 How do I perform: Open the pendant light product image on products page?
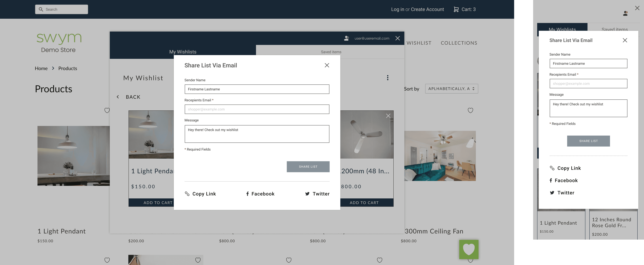tap(74, 156)
